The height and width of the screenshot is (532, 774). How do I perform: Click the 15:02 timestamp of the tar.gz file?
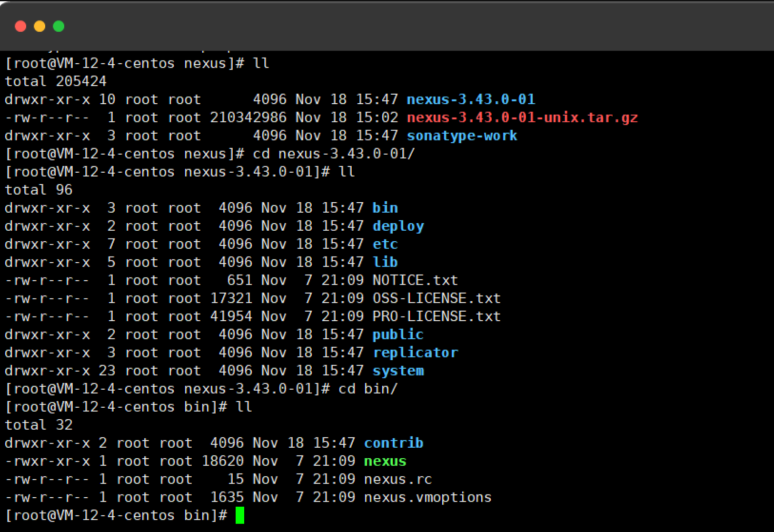click(x=377, y=118)
